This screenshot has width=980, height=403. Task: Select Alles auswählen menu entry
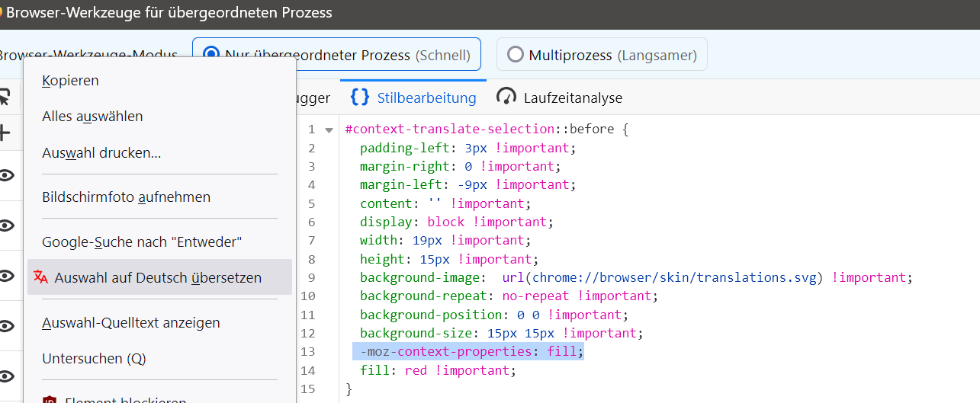[92, 117]
